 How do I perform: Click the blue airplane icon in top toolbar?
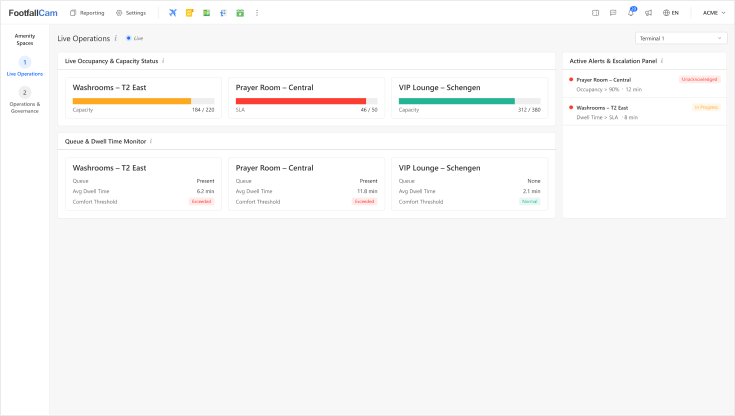[173, 13]
